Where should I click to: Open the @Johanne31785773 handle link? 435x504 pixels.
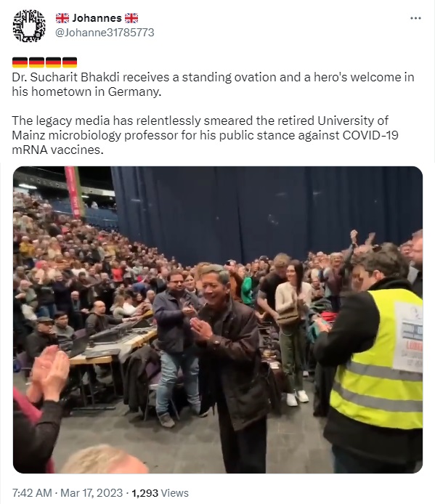pyautogui.click(x=105, y=33)
